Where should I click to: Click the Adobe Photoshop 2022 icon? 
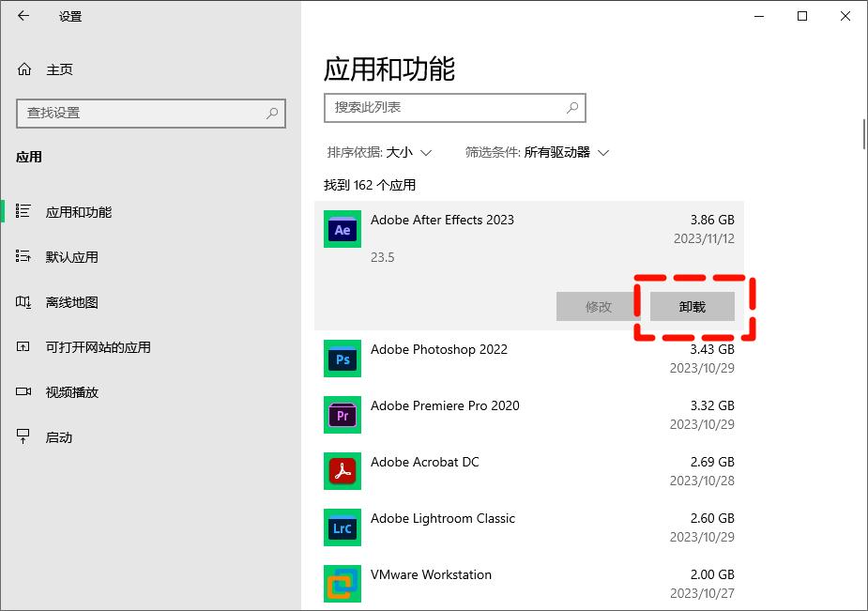pos(343,359)
